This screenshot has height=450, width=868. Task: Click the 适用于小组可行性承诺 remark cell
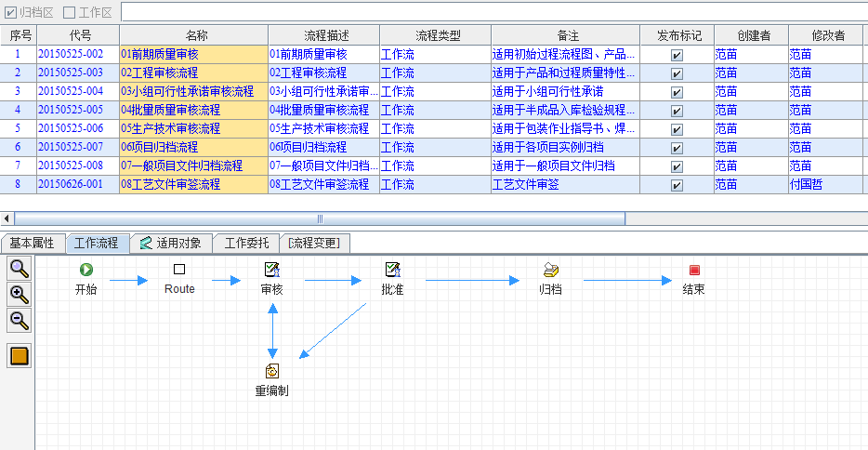pos(565,91)
